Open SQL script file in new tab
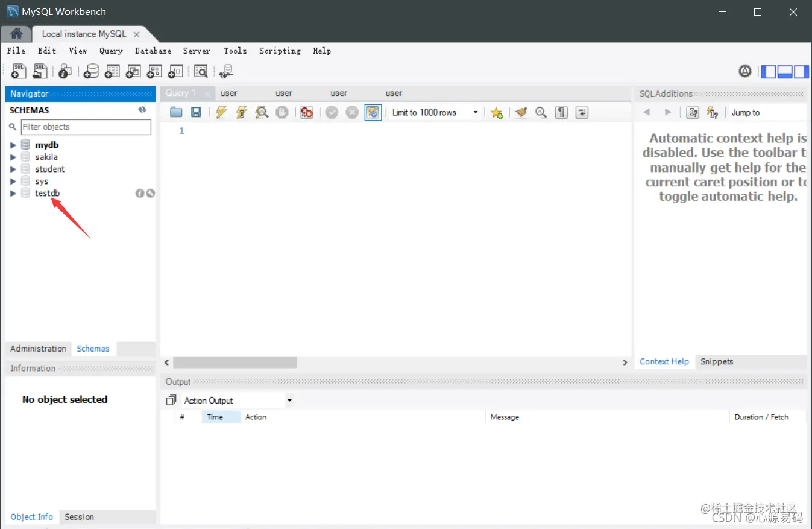Viewport: 812px width, 529px height. (40, 71)
